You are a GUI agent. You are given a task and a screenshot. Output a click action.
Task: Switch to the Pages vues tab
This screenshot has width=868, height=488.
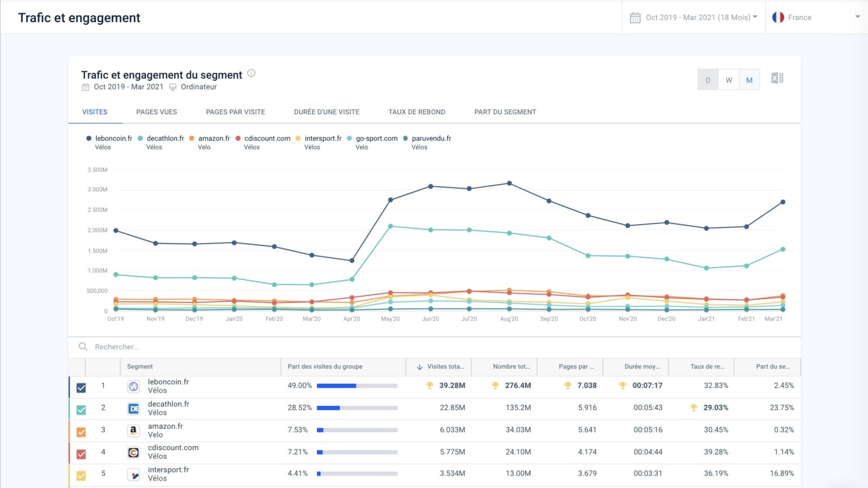pos(157,112)
